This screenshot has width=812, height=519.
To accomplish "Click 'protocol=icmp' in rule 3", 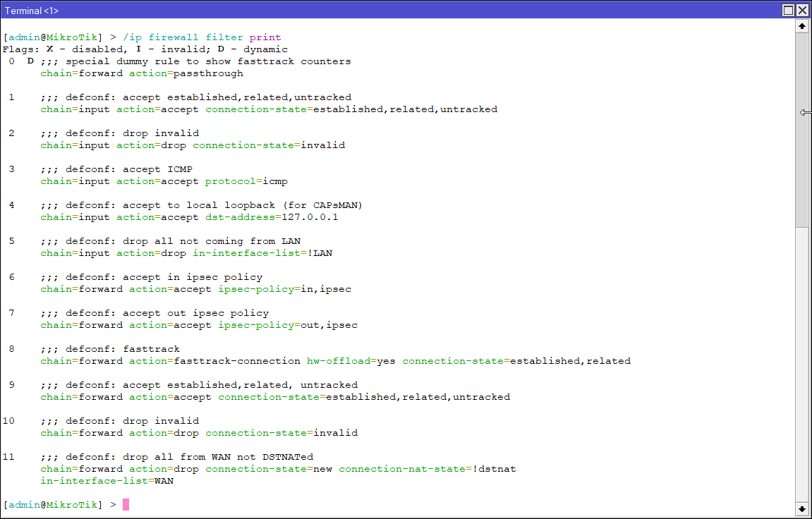I will (246, 181).
